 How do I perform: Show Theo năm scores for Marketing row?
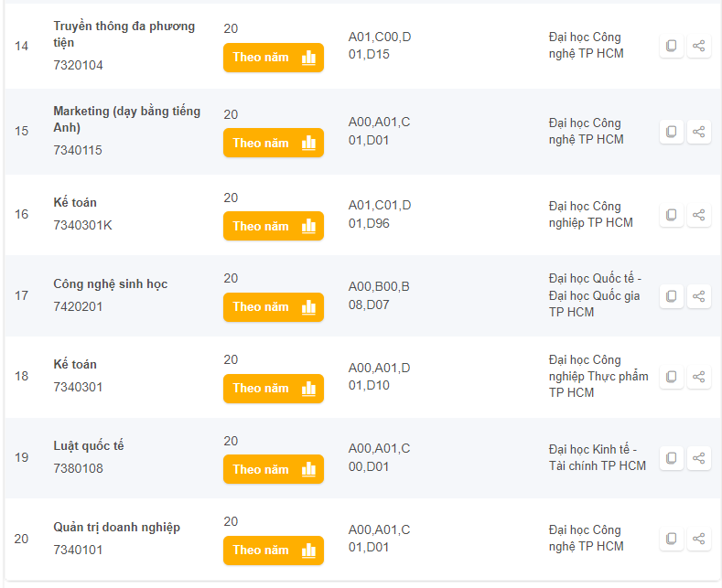pos(273,143)
